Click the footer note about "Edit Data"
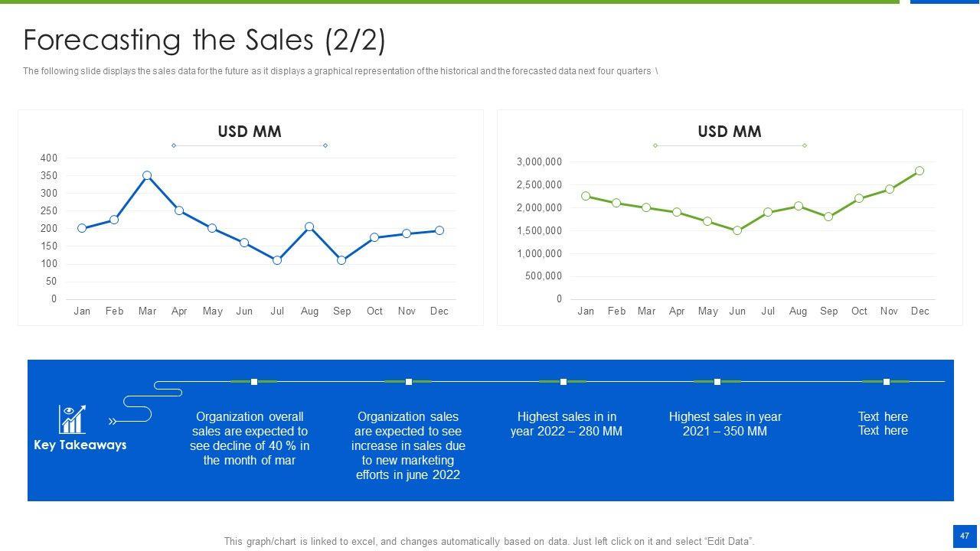Image resolution: width=980 pixels, height=551 pixels. pyautogui.click(x=489, y=541)
